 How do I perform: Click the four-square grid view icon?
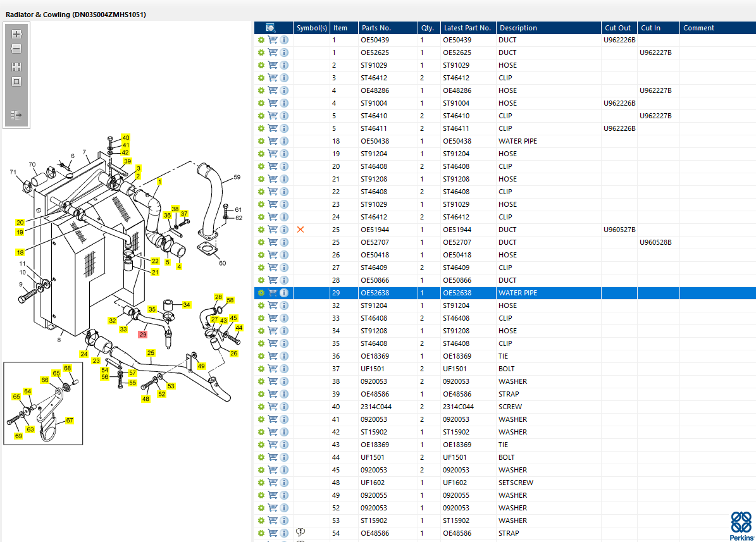pyautogui.click(x=16, y=67)
